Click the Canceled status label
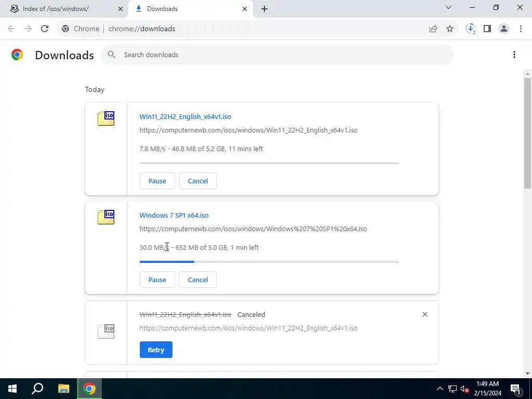Image resolution: width=532 pixels, height=399 pixels. [251, 314]
